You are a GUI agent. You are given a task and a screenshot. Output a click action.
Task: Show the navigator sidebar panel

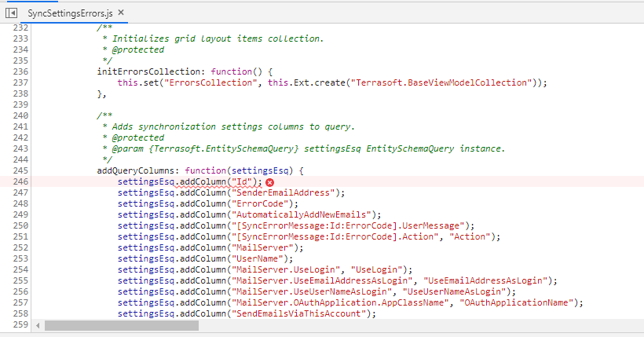[x=11, y=13]
